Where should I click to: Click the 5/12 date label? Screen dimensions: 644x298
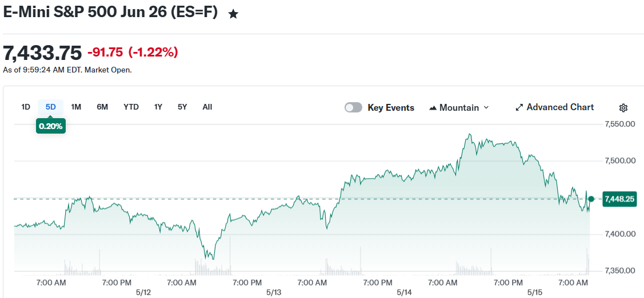pyautogui.click(x=143, y=293)
